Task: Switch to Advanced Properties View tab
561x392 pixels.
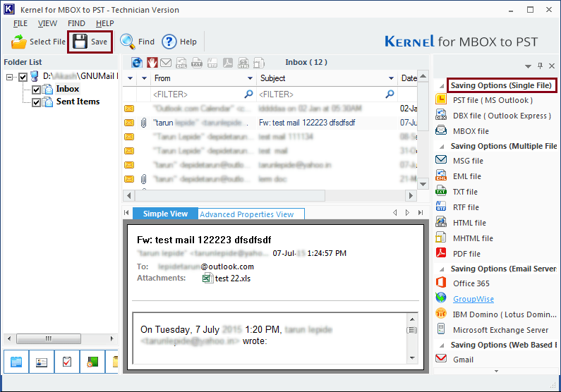Action: tap(251, 214)
